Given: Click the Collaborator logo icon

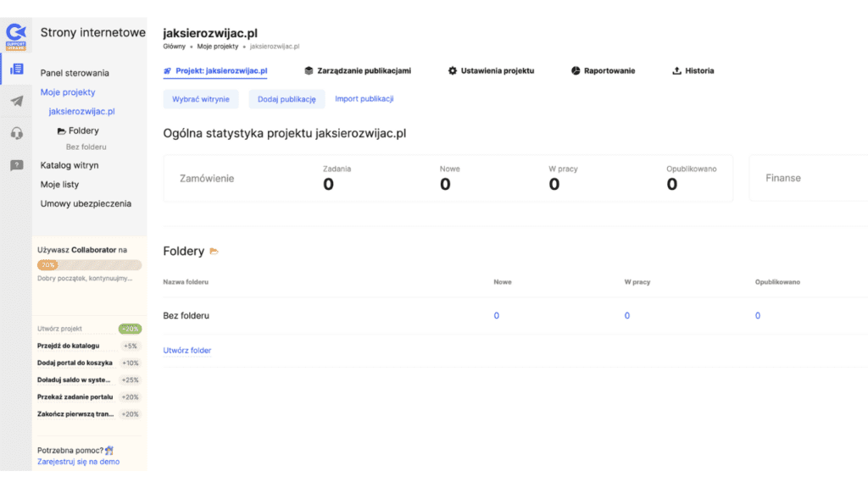Looking at the screenshot, I should click(16, 36).
